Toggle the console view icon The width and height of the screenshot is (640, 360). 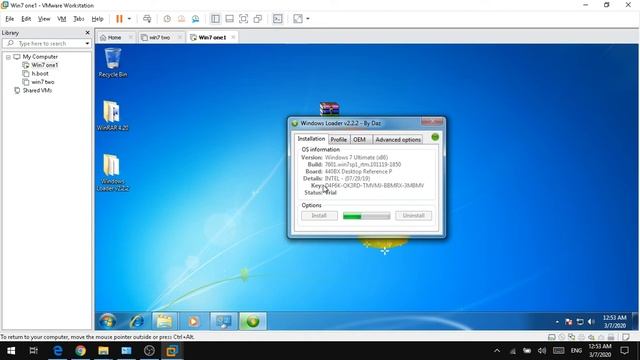click(278, 19)
